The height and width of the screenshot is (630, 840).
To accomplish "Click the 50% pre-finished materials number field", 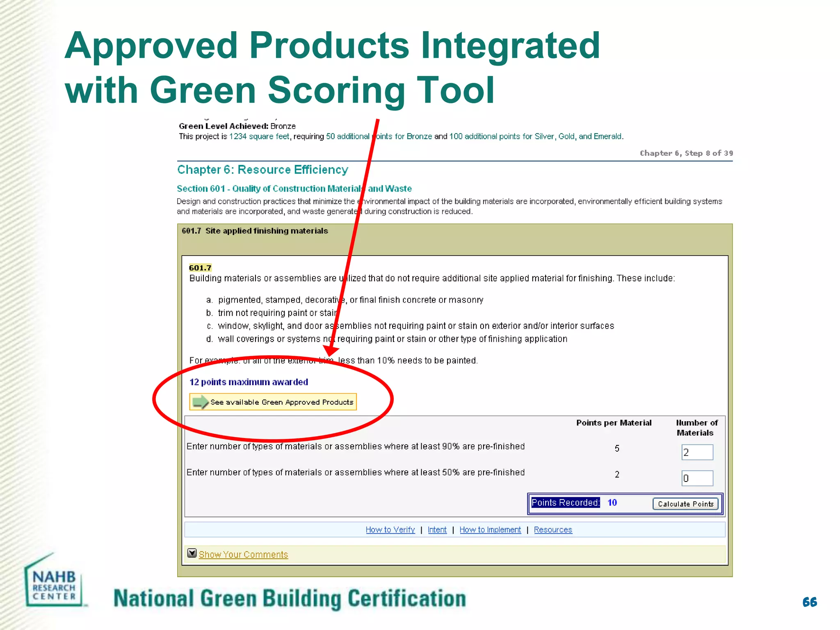I will pyautogui.click(x=697, y=478).
